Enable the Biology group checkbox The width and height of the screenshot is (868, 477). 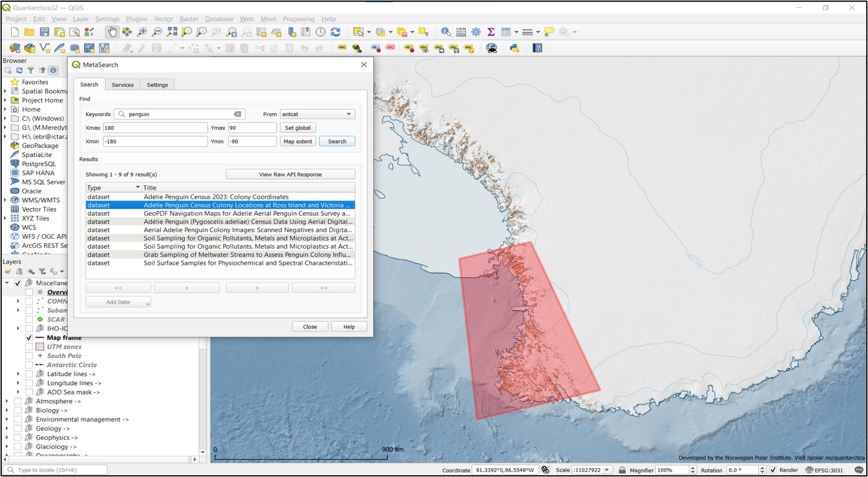point(18,410)
